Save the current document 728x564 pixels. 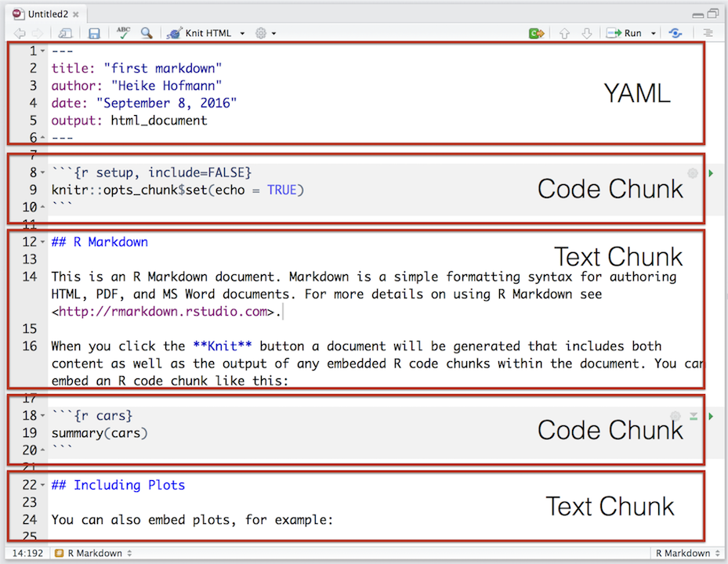point(94,34)
